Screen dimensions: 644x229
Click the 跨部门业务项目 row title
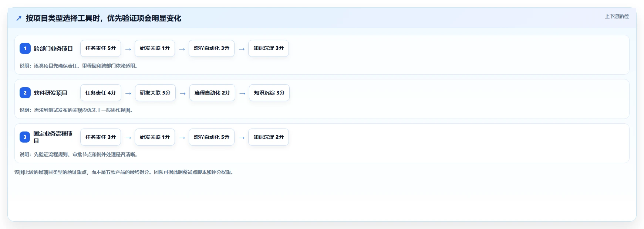click(x=53, y=48)
